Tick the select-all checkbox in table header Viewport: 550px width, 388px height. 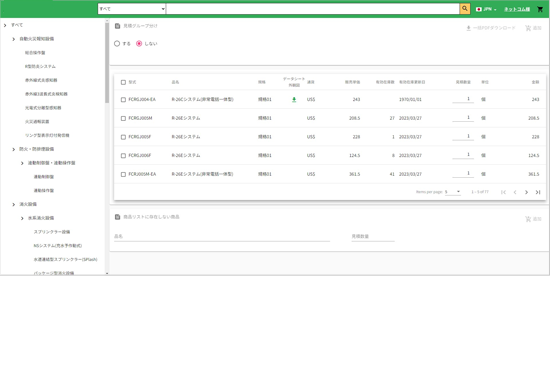coord(123,82)
